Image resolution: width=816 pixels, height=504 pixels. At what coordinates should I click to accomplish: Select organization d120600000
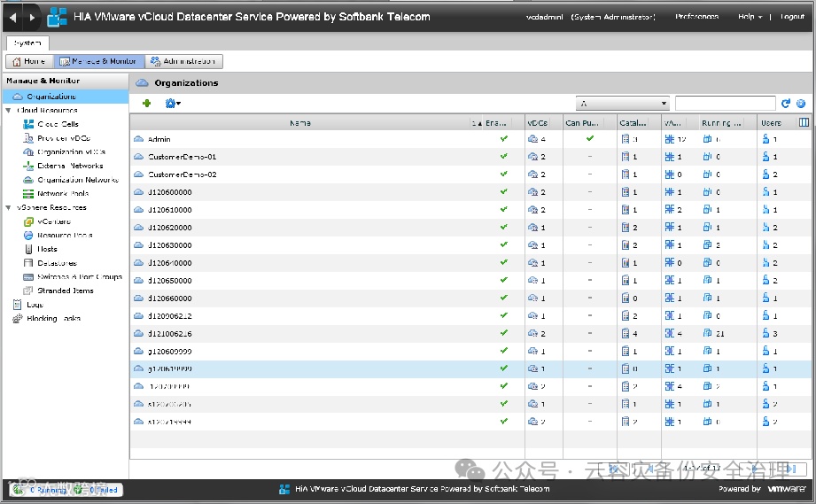(470, 192)
